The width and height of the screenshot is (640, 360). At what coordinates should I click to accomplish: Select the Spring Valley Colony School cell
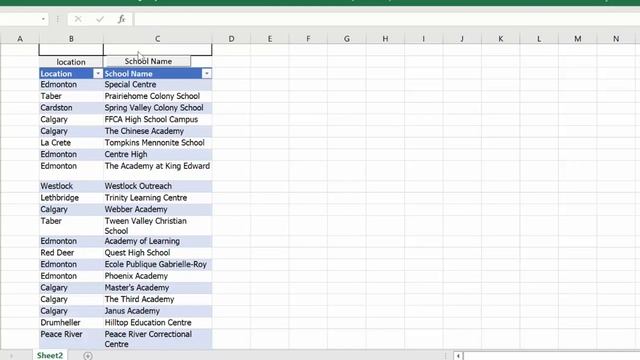[158, 108]
